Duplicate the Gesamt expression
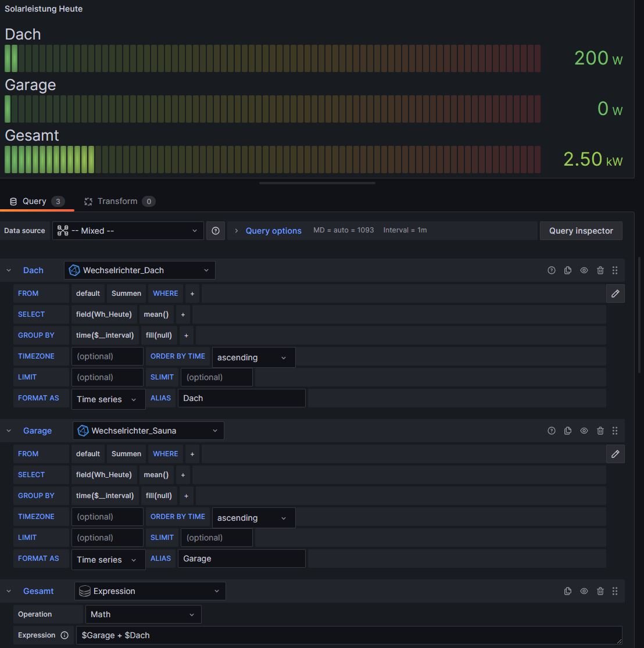 pyautogui.click(x=568, y=591)
